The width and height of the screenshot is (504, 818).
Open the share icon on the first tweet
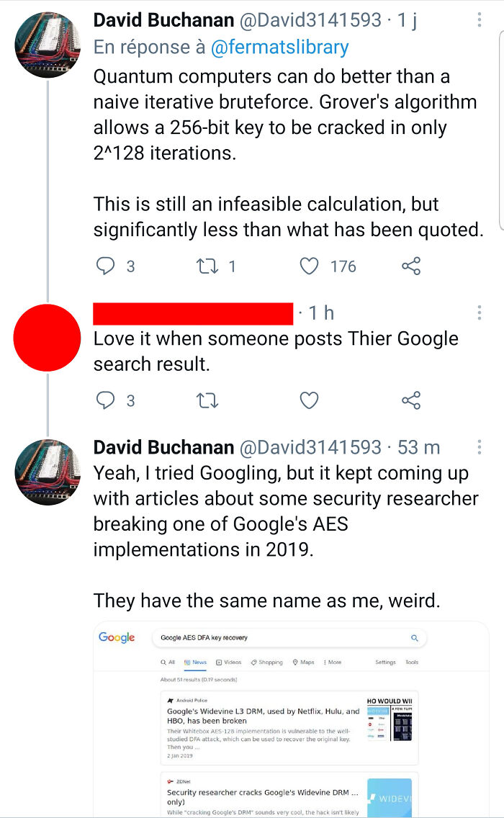pos(410,266)
